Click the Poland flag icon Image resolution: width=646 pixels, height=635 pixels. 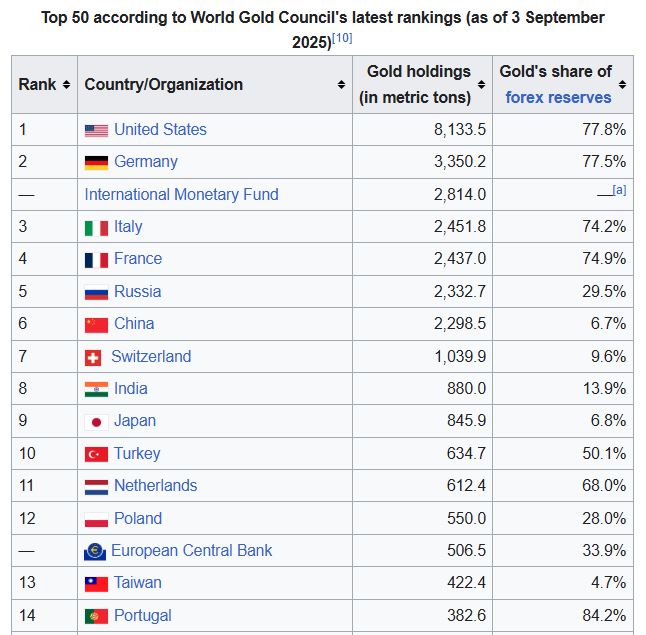pyautogui.click(x=96, y=519)
